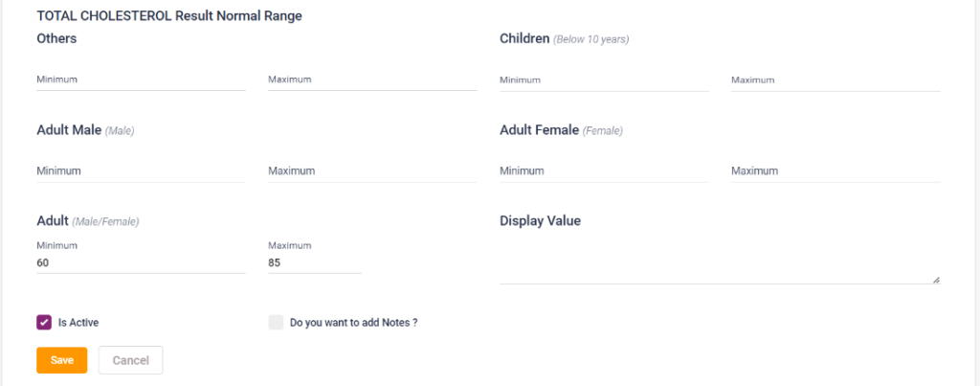Viewport: 980px width, 386px height.
Task: Click the Display Value label
Action: click(540, 221)
